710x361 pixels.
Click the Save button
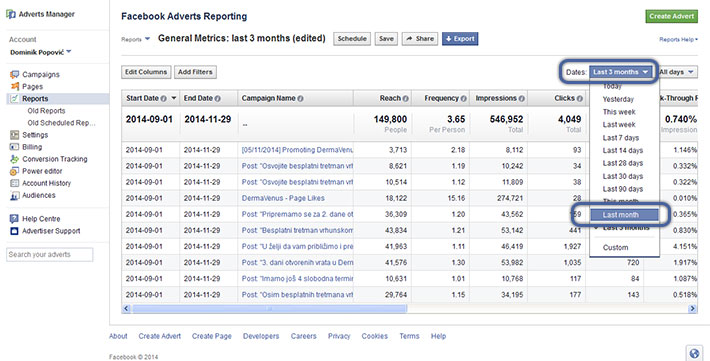pyautogui.click(x=386, y=39)
